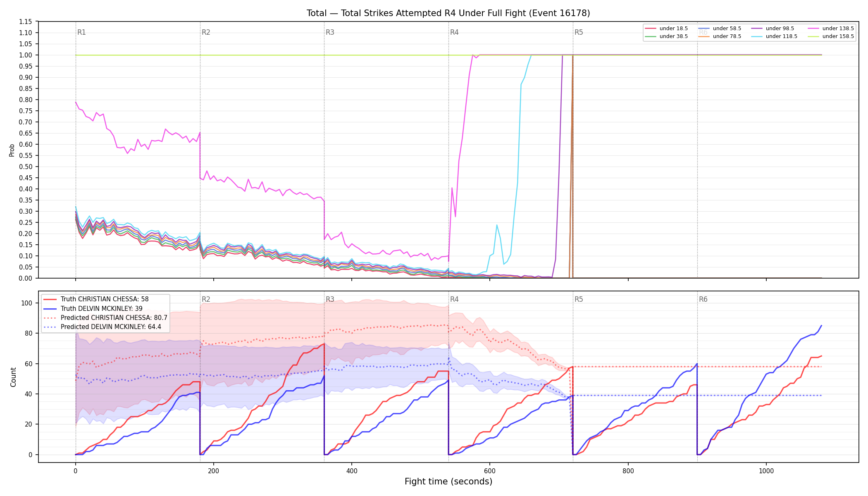868x496 pixels.
Task: Select the R3 round label in the probability chart
Action: (330, 32)
